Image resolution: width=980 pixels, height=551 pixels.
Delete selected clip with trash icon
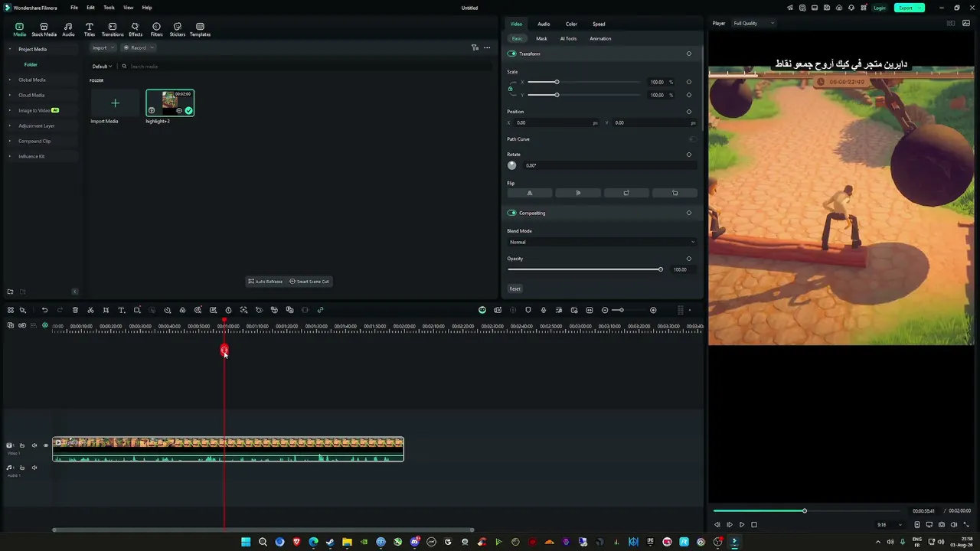pos(75,310)
